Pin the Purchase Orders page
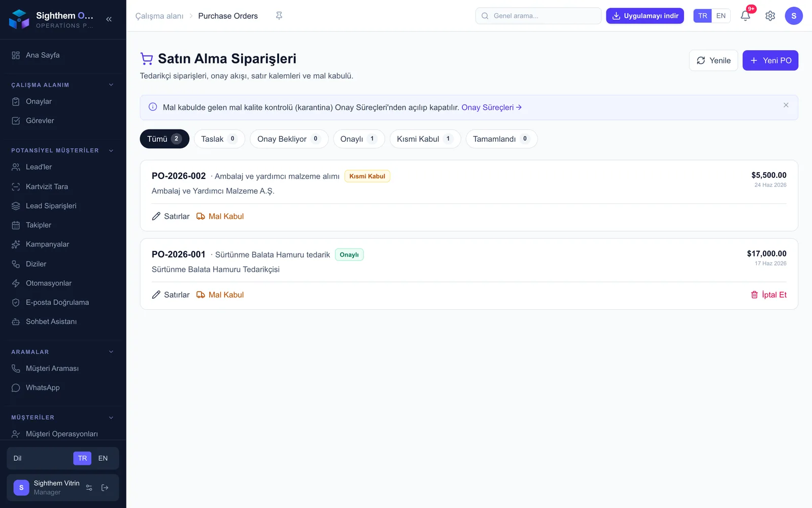This screenshot has width=812, height=508. click(x=279, y=16)
